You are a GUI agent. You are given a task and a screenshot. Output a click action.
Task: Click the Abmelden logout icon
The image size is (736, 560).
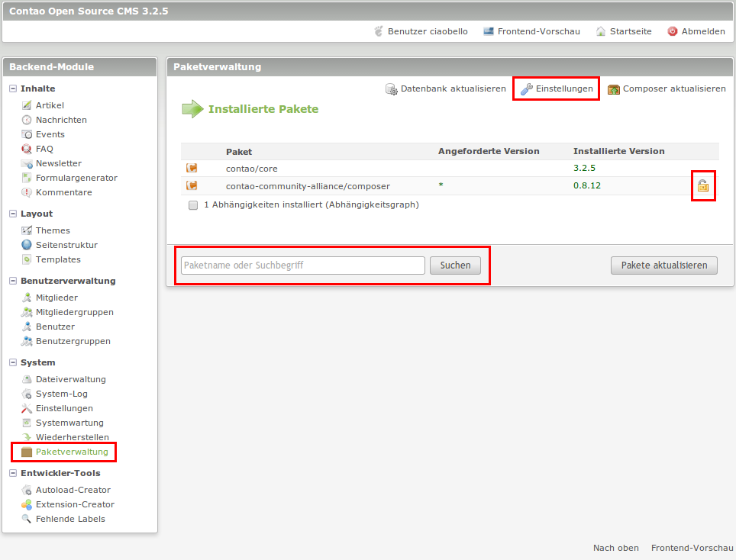[673, 31]
